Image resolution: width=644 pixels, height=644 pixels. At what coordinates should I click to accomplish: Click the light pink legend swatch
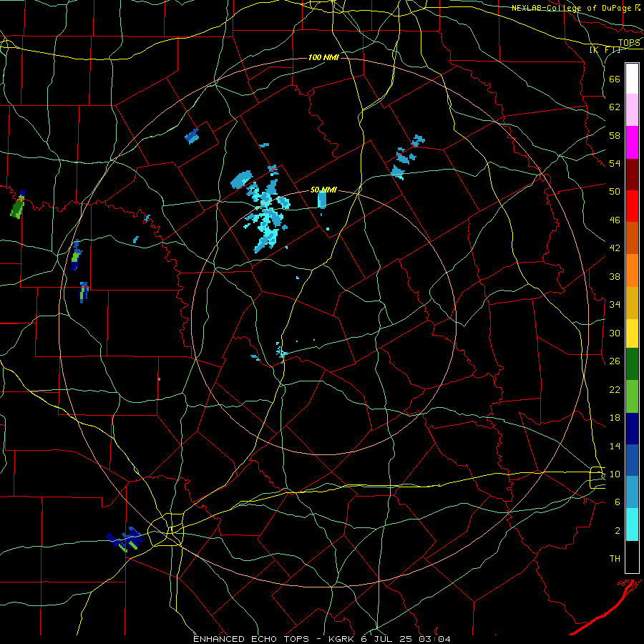[x=632, y=109]
